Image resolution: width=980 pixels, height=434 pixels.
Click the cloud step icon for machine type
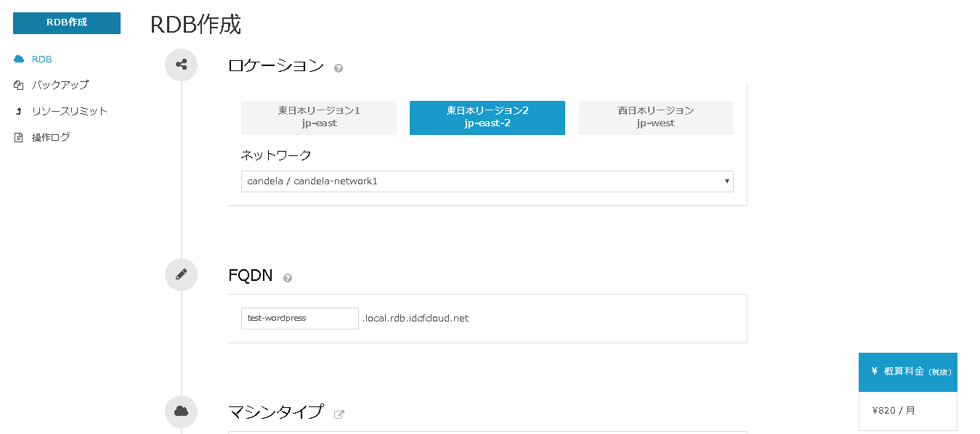(x=182, y=412)
